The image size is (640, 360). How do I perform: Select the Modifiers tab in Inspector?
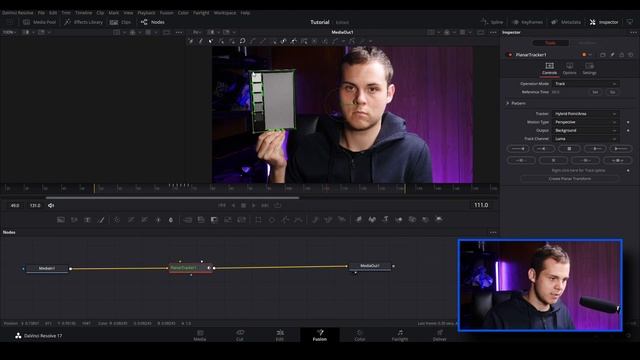click(x=587, y=43)
